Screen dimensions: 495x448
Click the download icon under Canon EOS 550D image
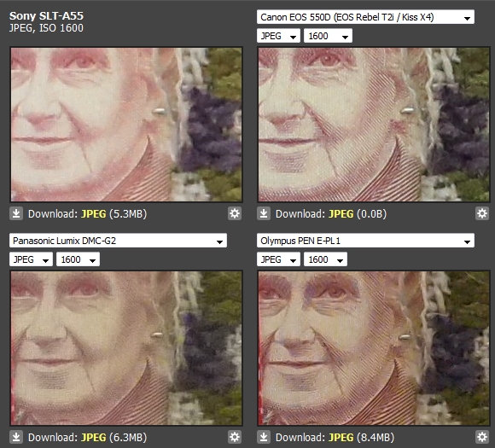pos(264,213)
